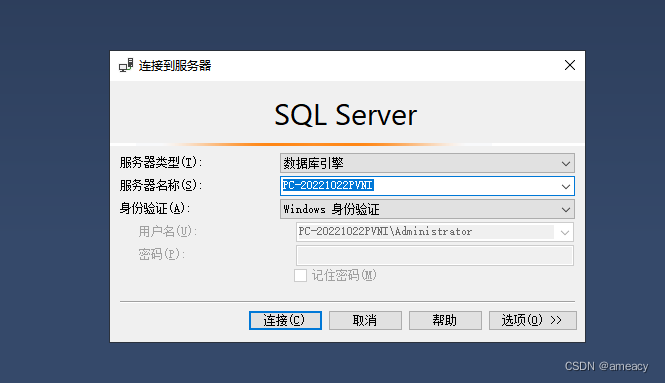The image size is (665, 383).
Task: Click the 连接到服务器 title text
Action: click(175, 66)
